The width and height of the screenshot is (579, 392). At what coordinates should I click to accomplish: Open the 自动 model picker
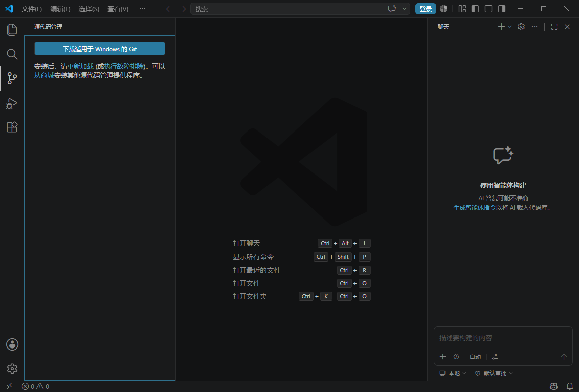point(475,357)
